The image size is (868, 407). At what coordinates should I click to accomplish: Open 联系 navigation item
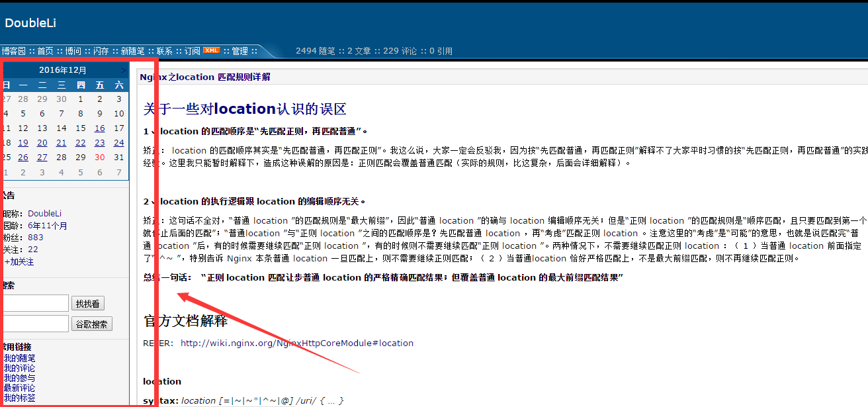point(164,51)
